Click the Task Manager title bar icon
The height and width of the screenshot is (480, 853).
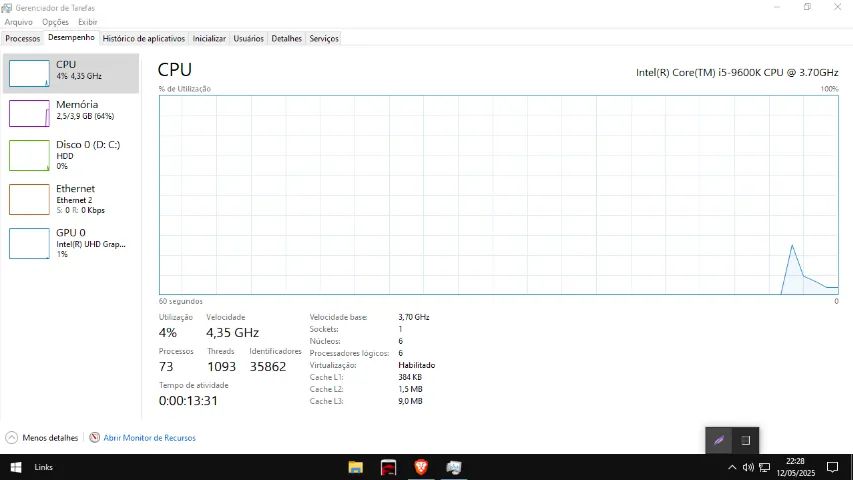point(7,8)
